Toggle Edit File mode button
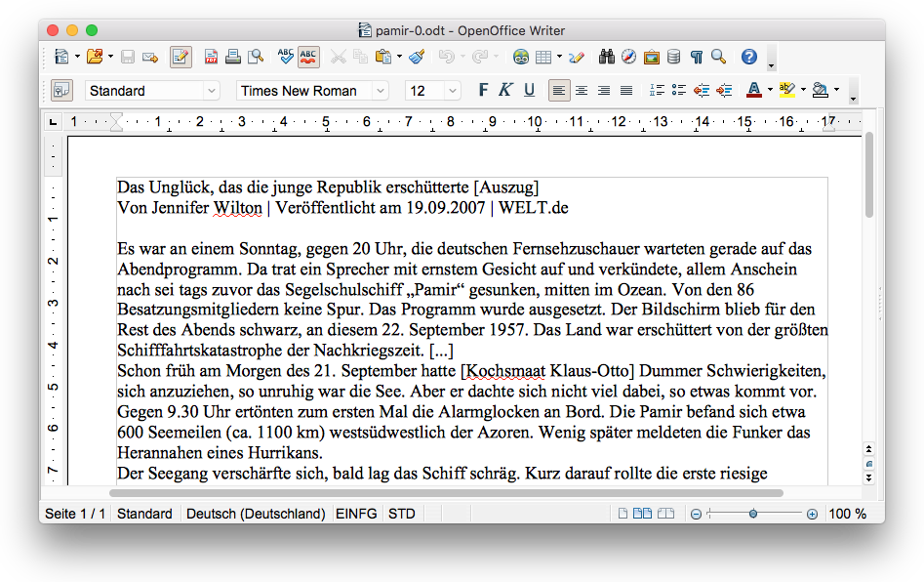This screenshot has height=582, width=924. 181,57
